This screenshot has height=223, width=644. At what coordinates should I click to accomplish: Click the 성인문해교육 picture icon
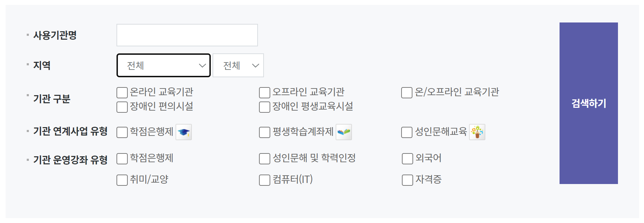pyautogui.click(x=477, y=132)
